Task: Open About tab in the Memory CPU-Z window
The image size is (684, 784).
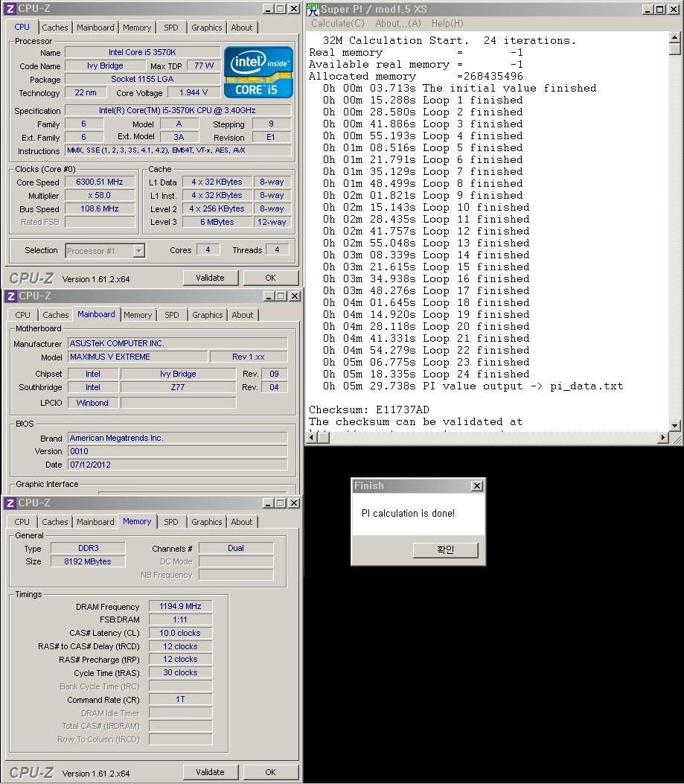Action: pyautogui.click(x=242, y=522)
